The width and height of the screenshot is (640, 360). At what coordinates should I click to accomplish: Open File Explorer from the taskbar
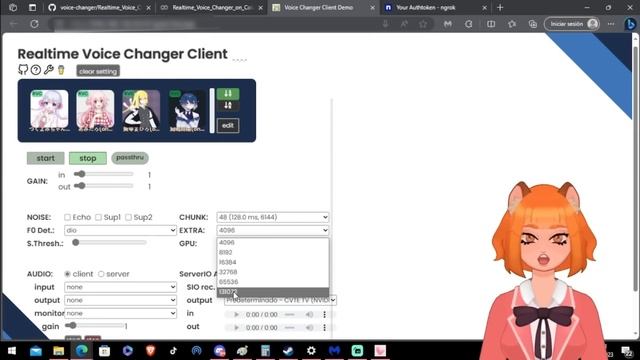coord(58,351)
